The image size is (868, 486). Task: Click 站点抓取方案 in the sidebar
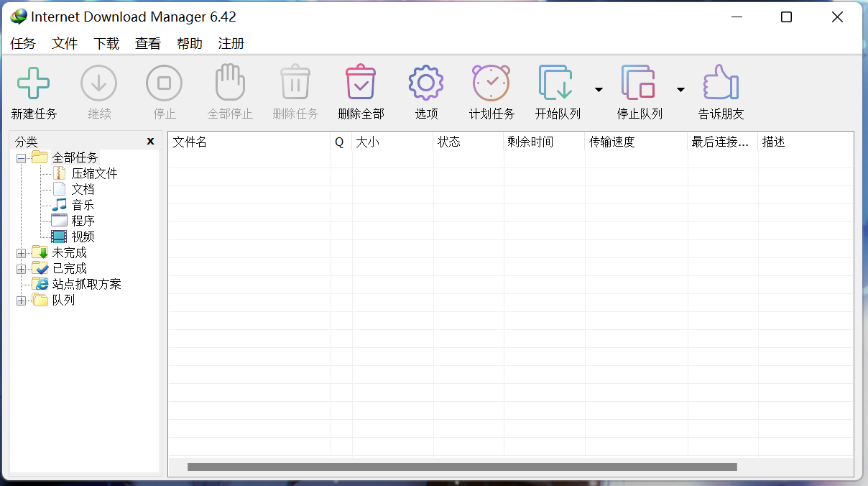(86, 283)
